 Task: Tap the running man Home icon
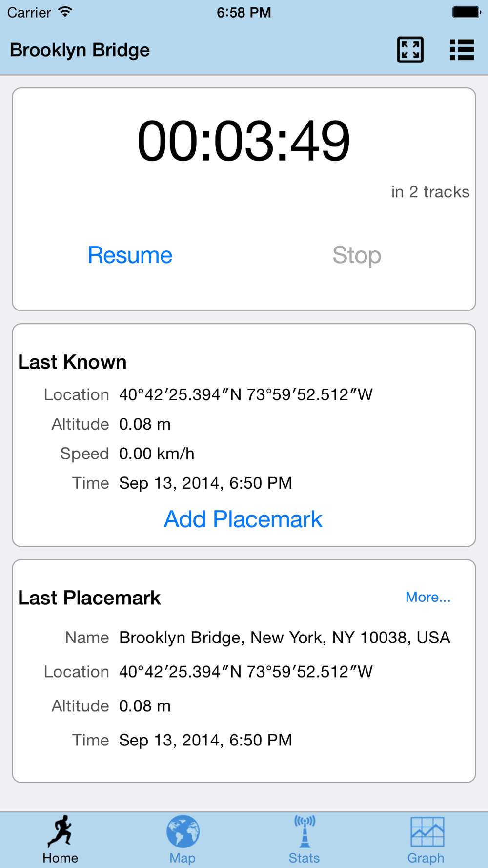[x=60, y=831]
